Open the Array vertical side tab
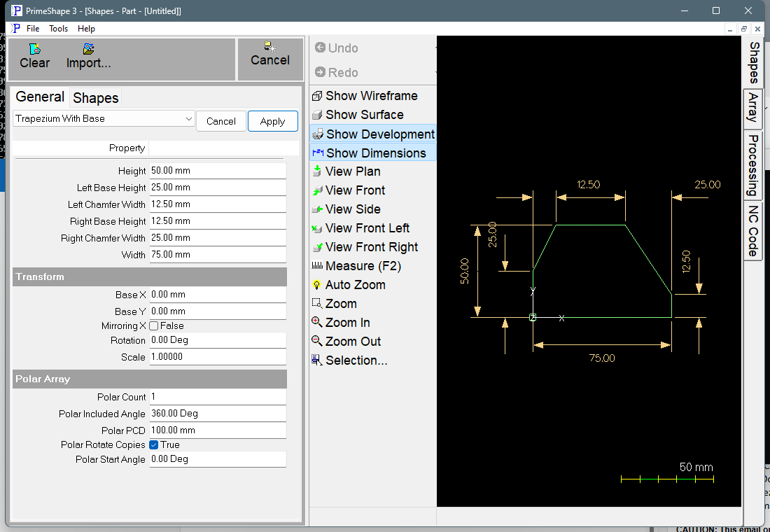 [x=752, y=109]
